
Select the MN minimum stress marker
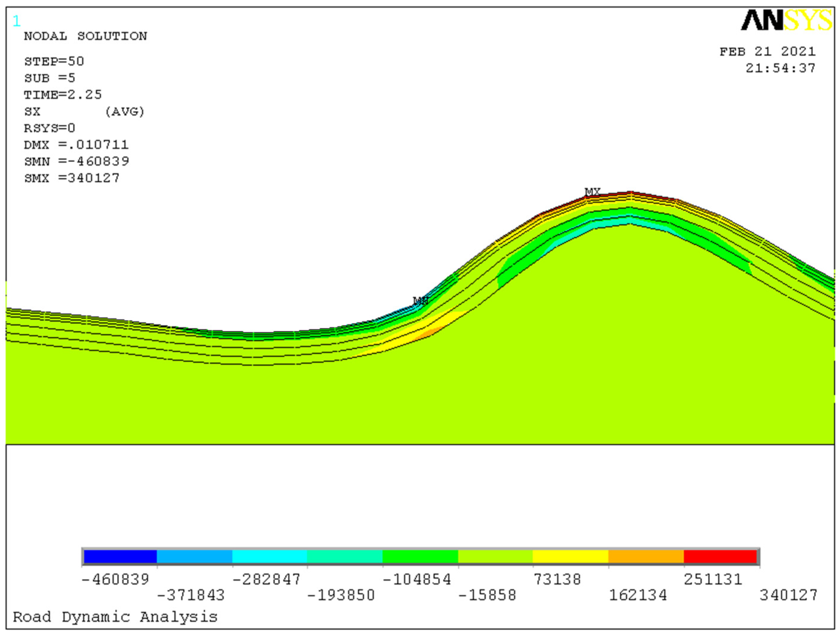tap(420, 300)
